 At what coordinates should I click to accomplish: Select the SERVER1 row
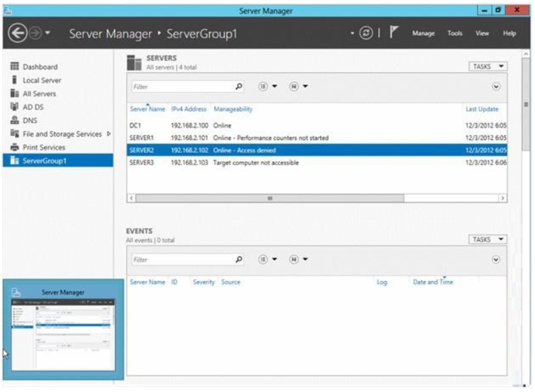pyautogui.click(x=317, y=138)
